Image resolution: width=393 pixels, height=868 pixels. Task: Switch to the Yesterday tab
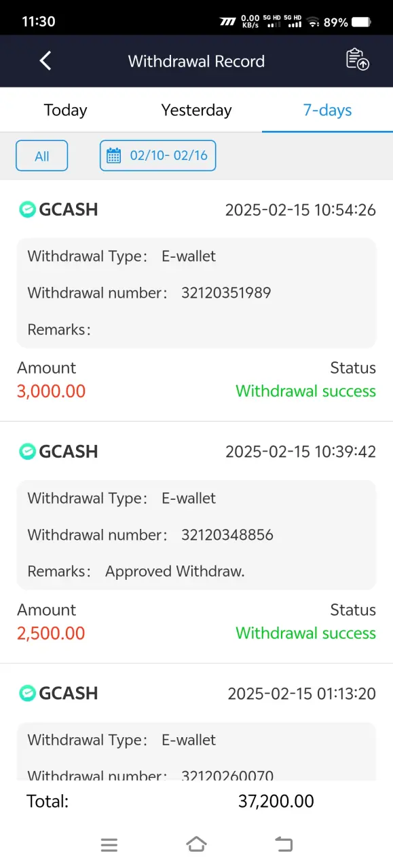[x=196, y=110]
